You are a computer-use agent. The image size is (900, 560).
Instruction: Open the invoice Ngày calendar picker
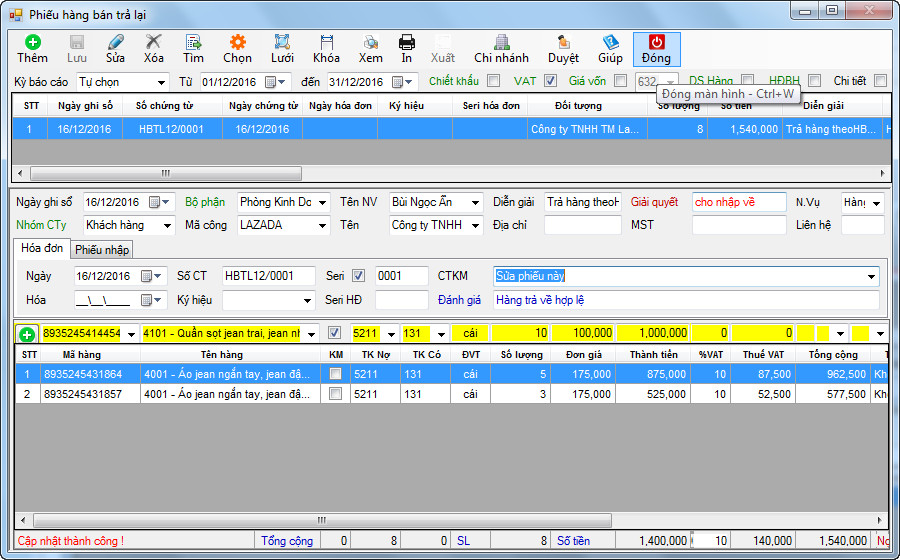click(x=152, y=276)
